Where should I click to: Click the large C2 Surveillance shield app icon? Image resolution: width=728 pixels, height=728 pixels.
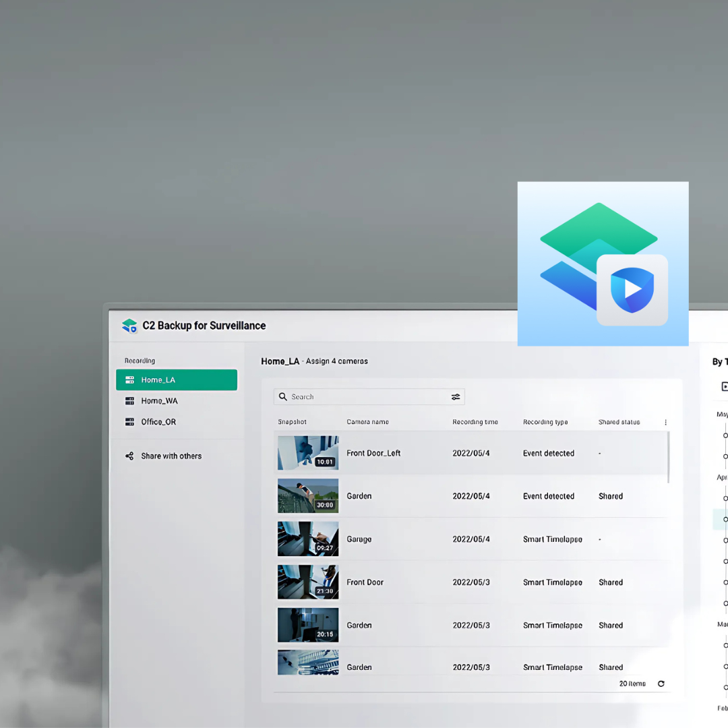[x=632, y=289]
